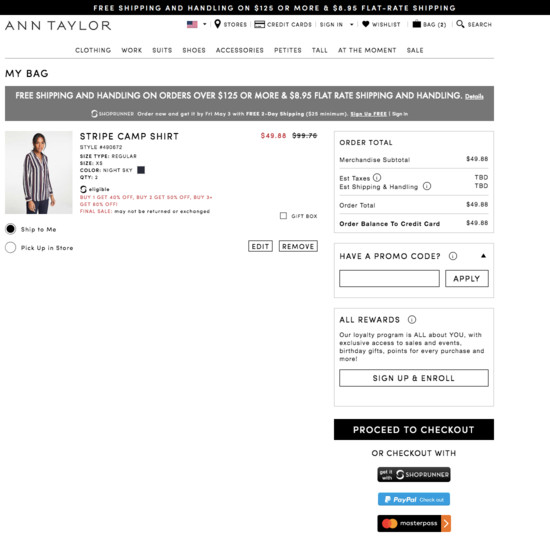Select Pick Up in Store option
The width and height of the screenshot is (550, 550).
point(11,247)
